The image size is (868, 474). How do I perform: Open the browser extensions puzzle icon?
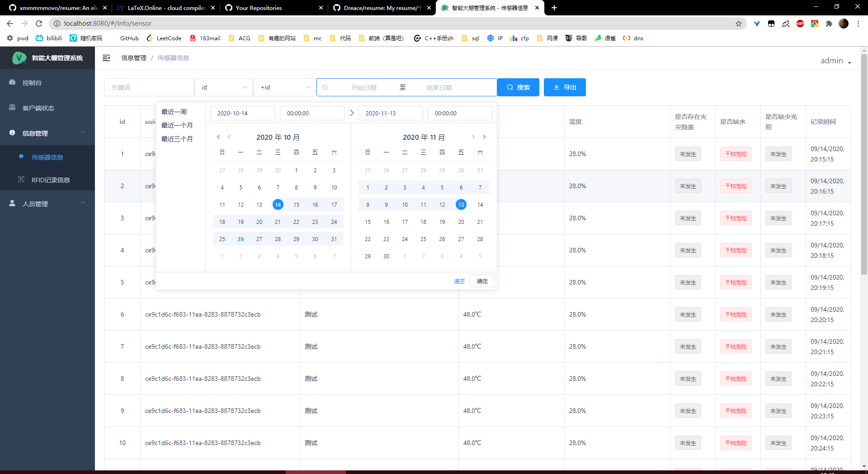(x=829, y=24)
